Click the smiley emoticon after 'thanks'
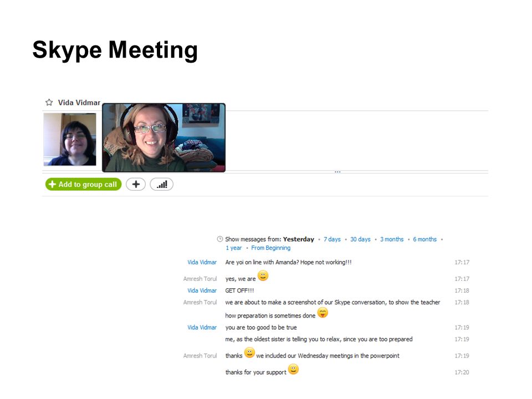Image resolution: width=532 pixels, height=399 pixels. 249,352
